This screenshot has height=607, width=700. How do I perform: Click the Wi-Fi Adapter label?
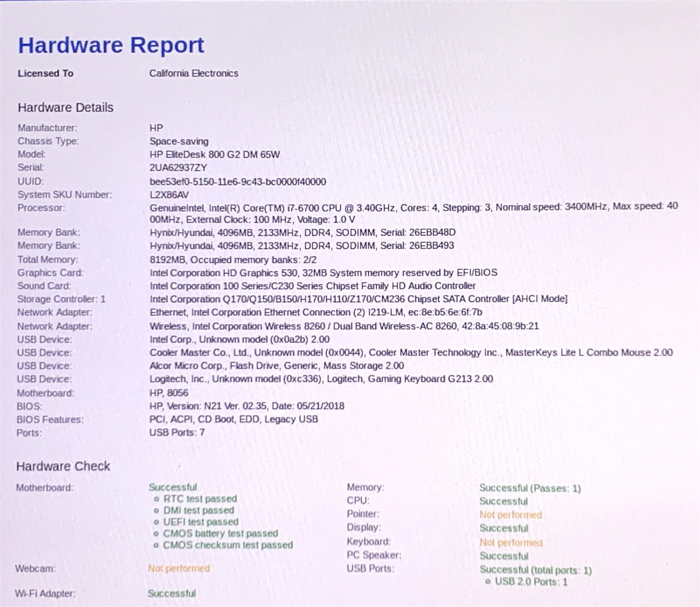tap(45, 593)
